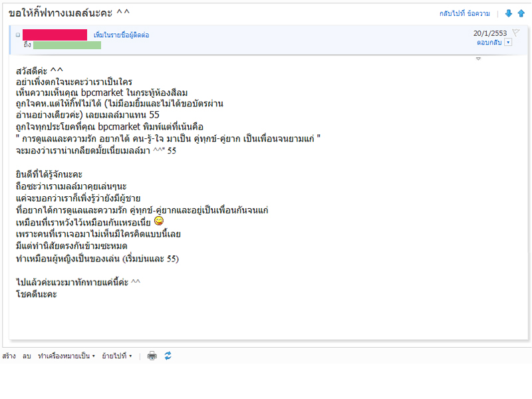Go to previous message with up arrow
The height and width of the screenshot is (399, 532).
[x=521, y=13]
